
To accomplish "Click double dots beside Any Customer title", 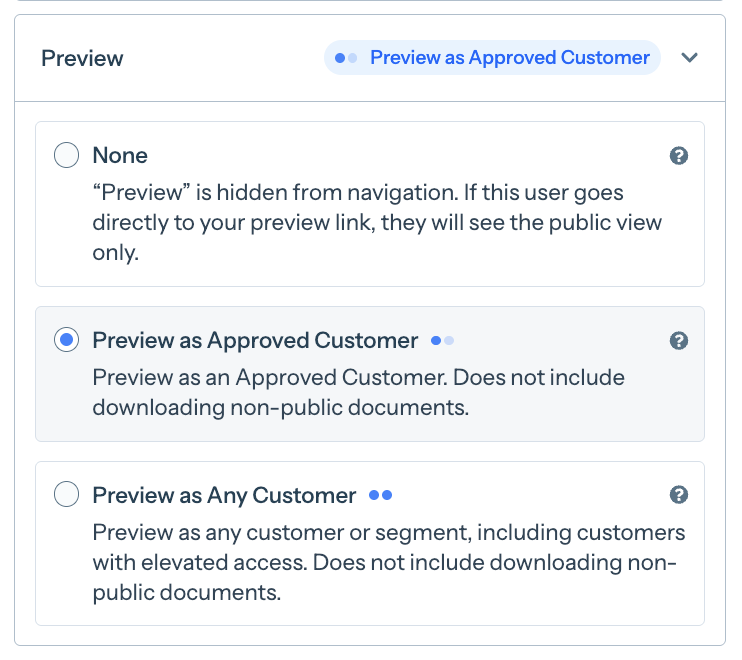I will [x=380, y=495].
